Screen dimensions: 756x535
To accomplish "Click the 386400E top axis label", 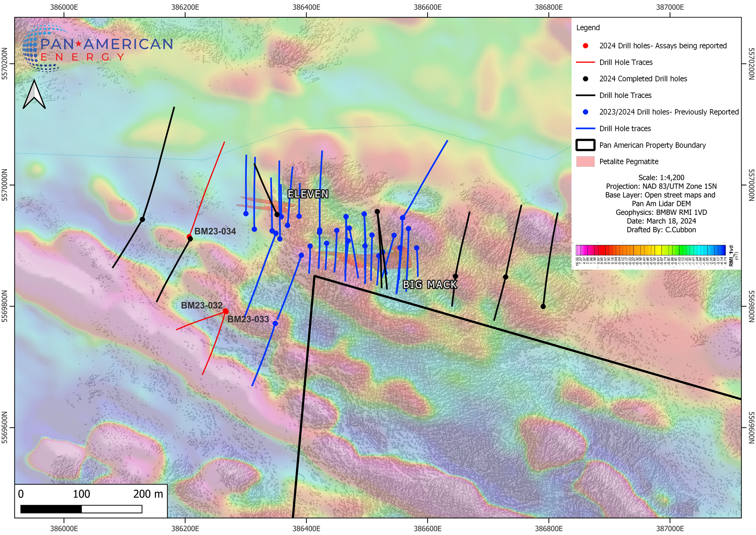I will 306,7.
